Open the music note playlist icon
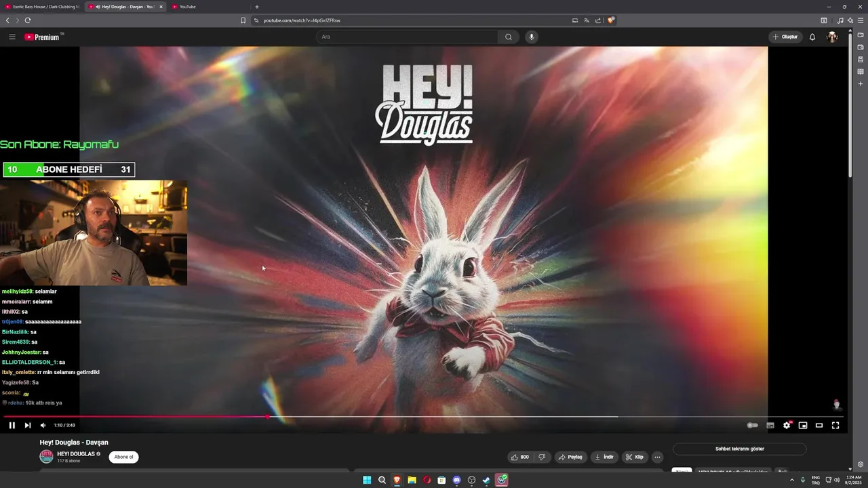 pyautogui.click(x=841, y=20)
